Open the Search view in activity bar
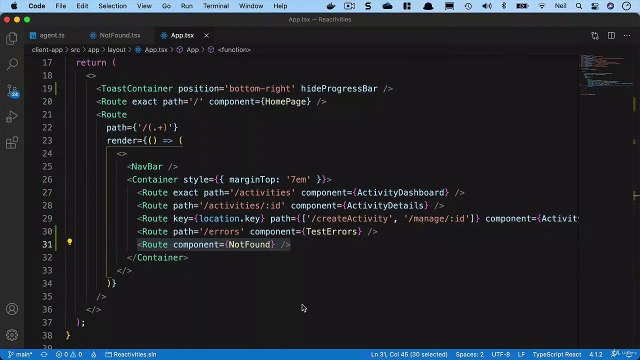Viewport: 640px width, 360px height. pyautogui.click(x=12, y=64)
